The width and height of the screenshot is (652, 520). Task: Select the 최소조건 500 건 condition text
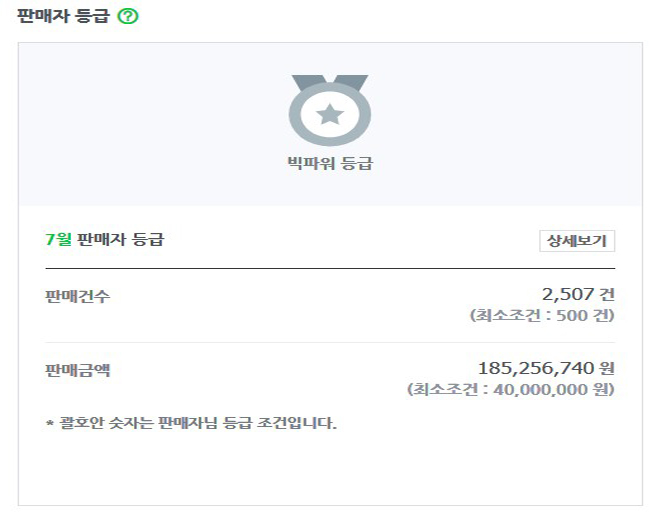coord(542,315)
